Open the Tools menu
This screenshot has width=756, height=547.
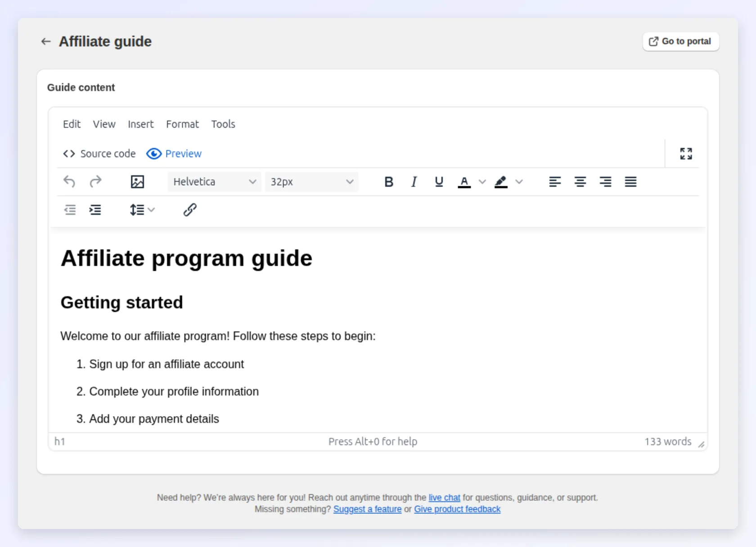pos(223,124)
